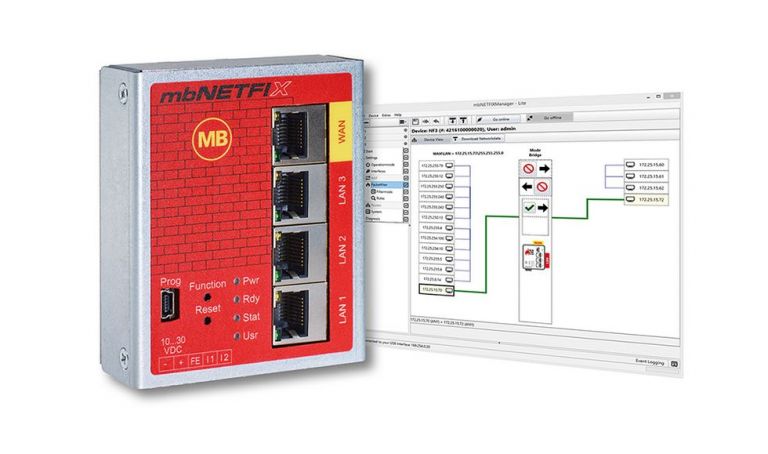Toggle the checkbox beside Filtermode
The width and height of the screenshot is (768, 454).
click(406, 191)
